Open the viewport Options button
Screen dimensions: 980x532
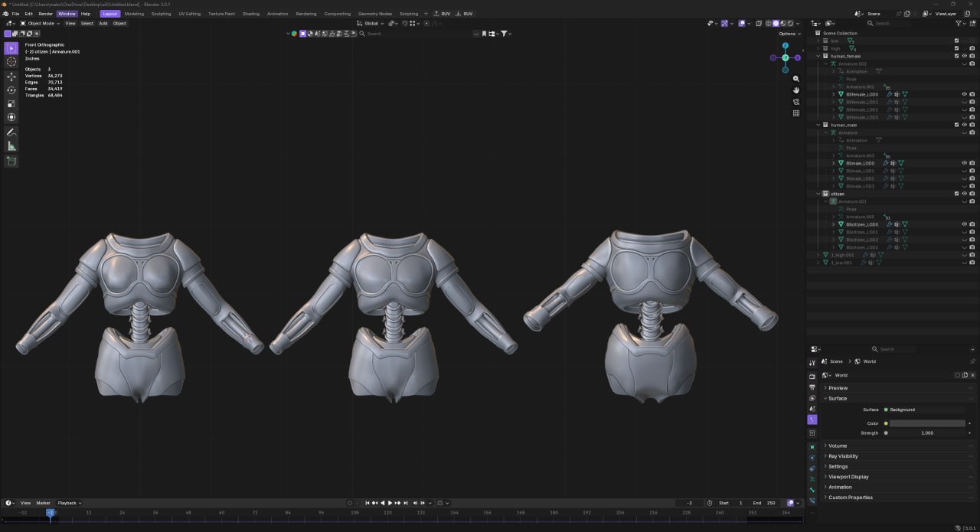[788, 34]
